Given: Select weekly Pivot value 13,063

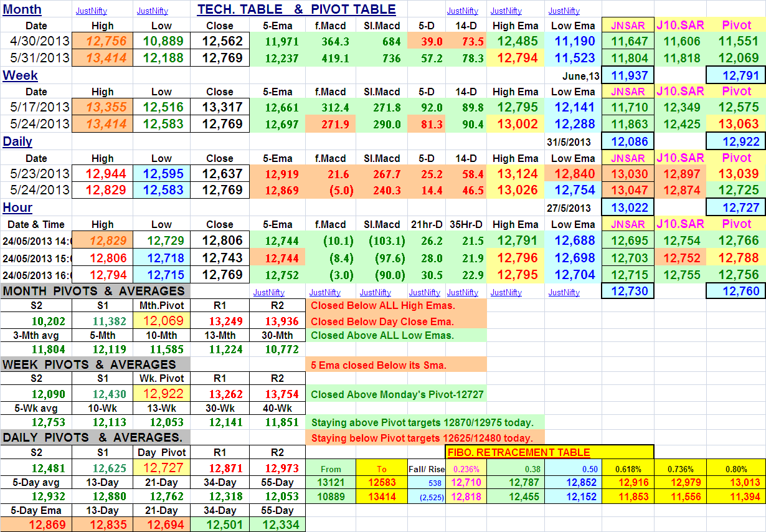Looking at the screenshot, I should coord(736,124).
